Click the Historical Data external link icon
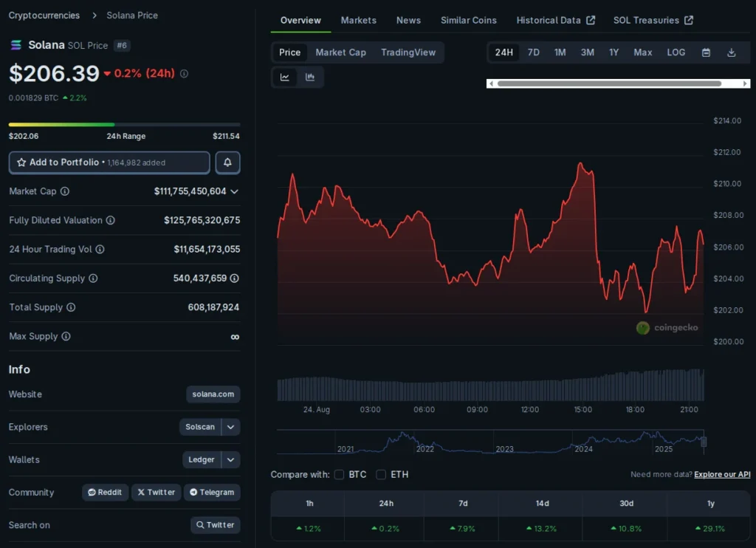 [591, 20]
